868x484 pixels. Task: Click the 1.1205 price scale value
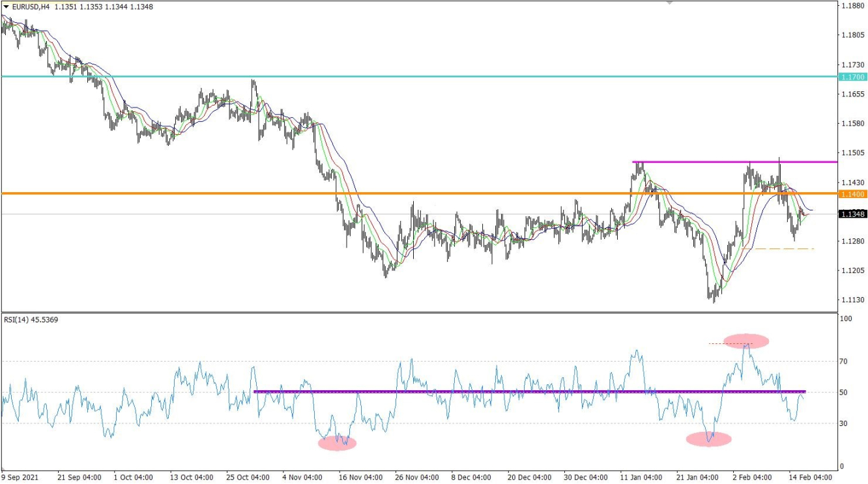point(852,271)
